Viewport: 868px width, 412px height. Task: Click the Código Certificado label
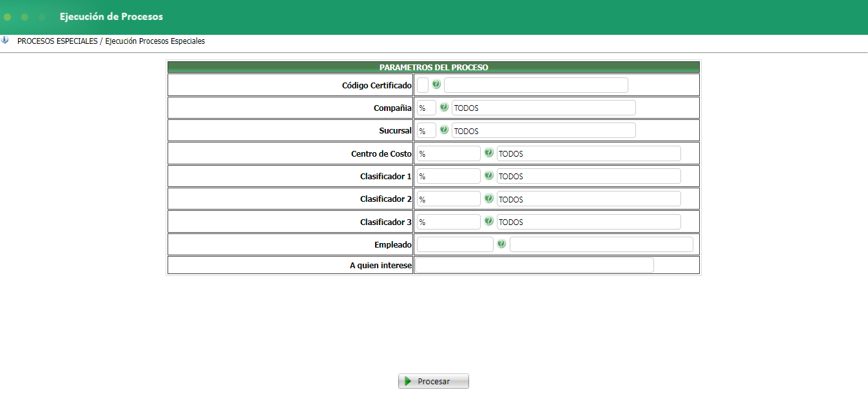pos(377,85)
